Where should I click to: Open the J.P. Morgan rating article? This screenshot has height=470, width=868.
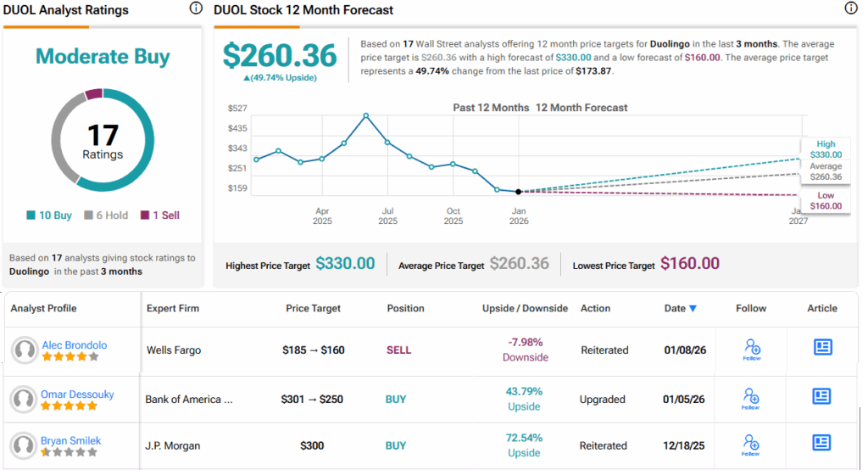[x=821, y=442]
